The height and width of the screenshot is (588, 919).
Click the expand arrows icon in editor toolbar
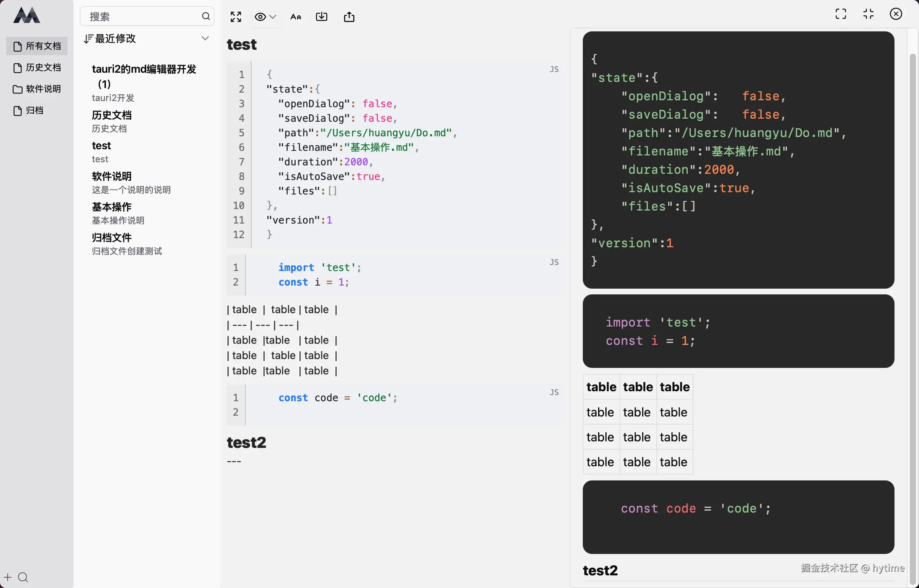[236, 17]
